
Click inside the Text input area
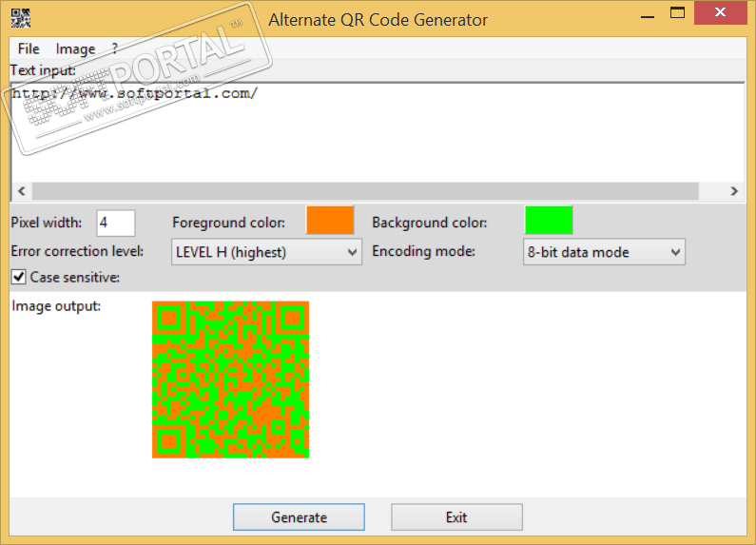pyautogui.click(x=378, y=133)
